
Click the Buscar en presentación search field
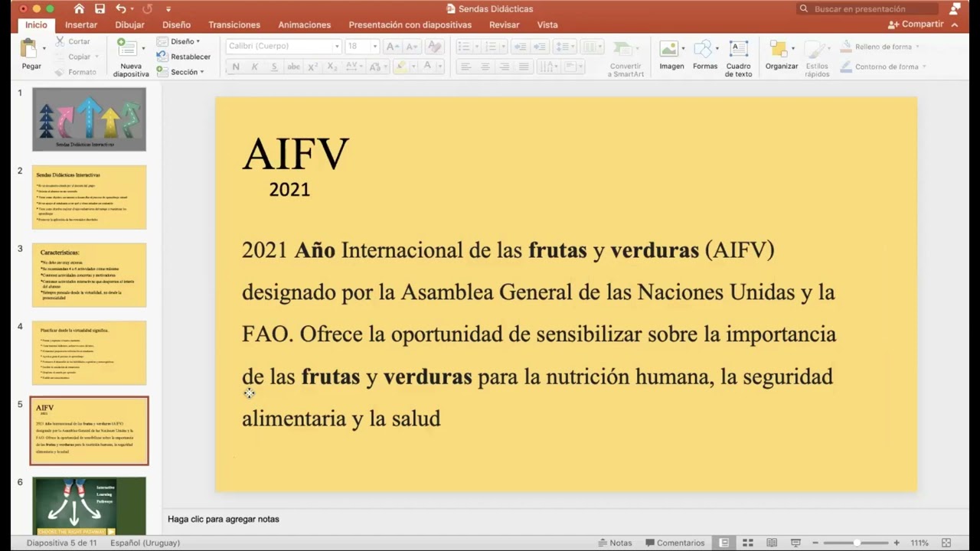[867, 9]
